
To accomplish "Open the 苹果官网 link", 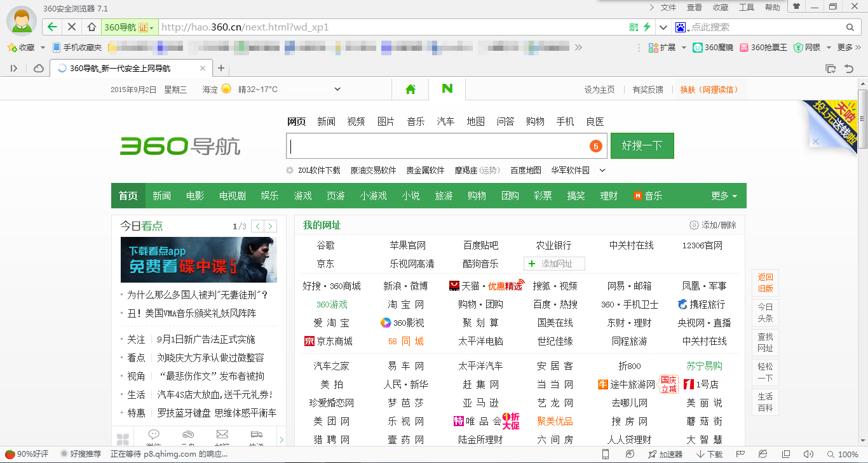I will click(x=407, y=245).
